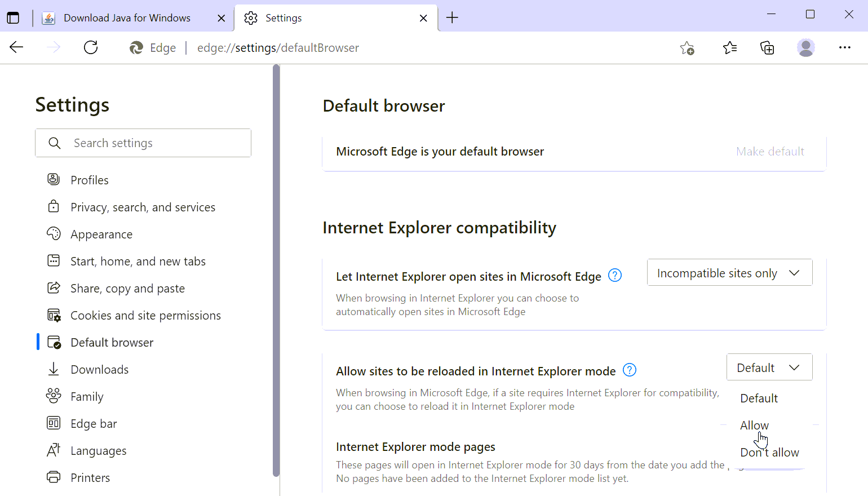Open Cookies and site permissions settings

click(144, 315)
